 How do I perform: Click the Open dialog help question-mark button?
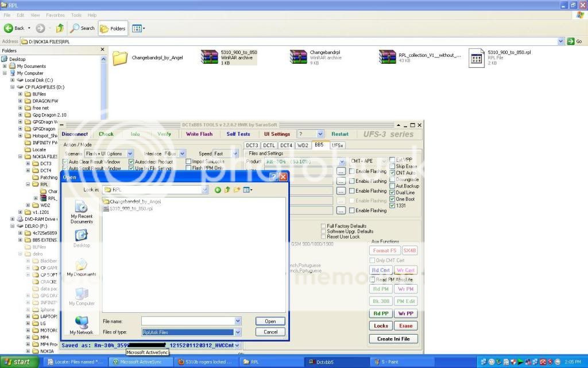click(x=273, y=177)
